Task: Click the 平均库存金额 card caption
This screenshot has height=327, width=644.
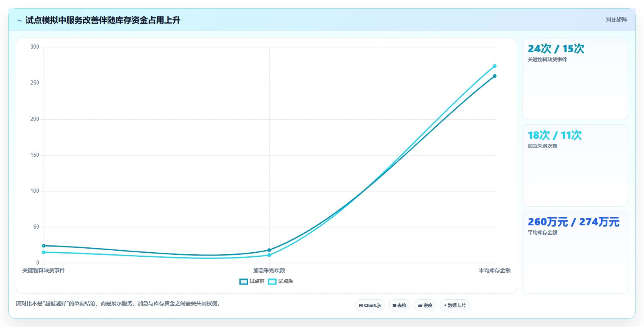Action: [x=542, y=233]
